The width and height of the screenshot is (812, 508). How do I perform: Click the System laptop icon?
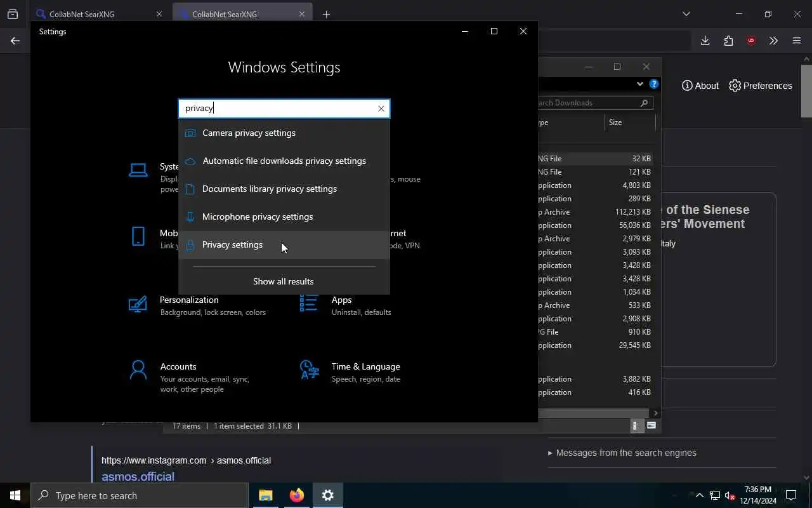pos(138,170)
